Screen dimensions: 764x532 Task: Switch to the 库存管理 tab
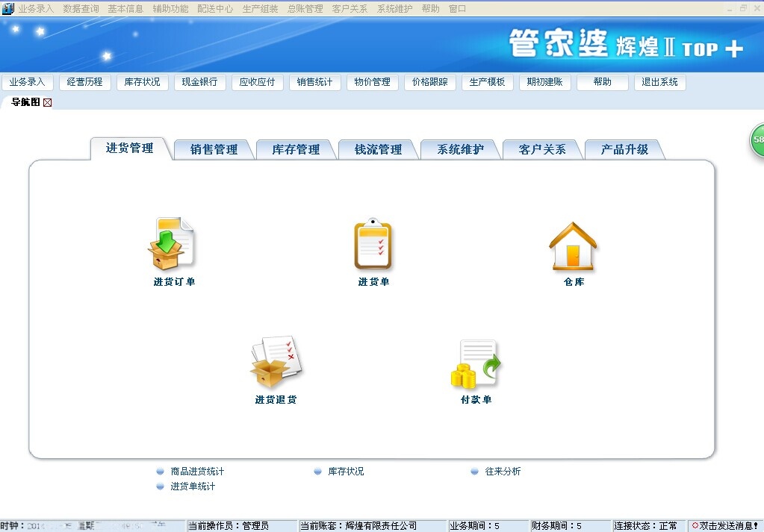point(296,148)
